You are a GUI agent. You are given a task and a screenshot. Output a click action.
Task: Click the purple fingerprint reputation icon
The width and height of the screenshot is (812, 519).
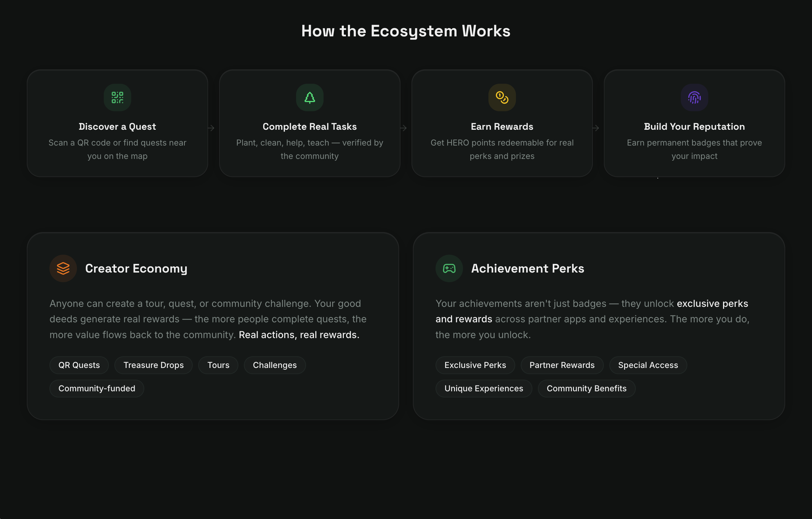point(694,97)
